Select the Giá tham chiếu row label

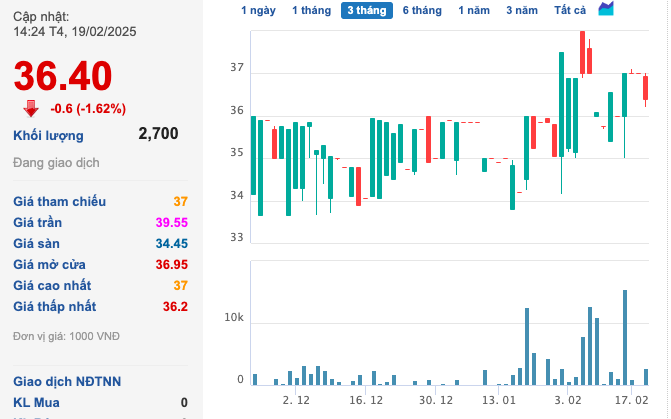[x=59, y=202]
